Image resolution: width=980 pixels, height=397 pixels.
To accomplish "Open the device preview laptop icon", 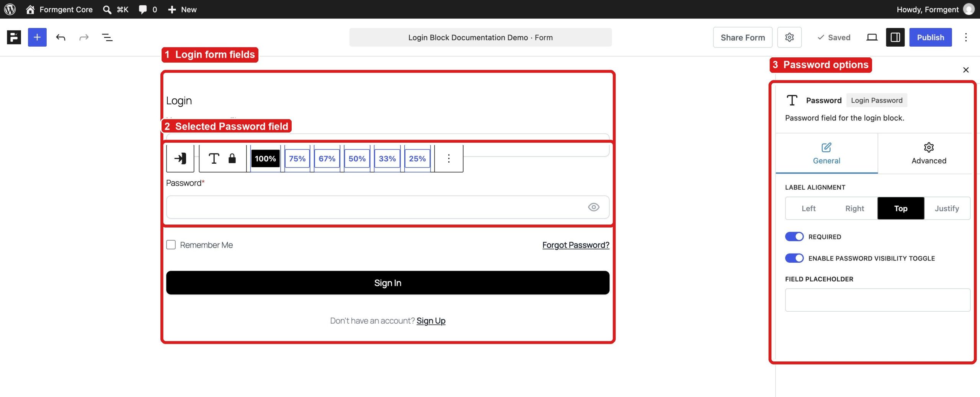I will 872,37.
